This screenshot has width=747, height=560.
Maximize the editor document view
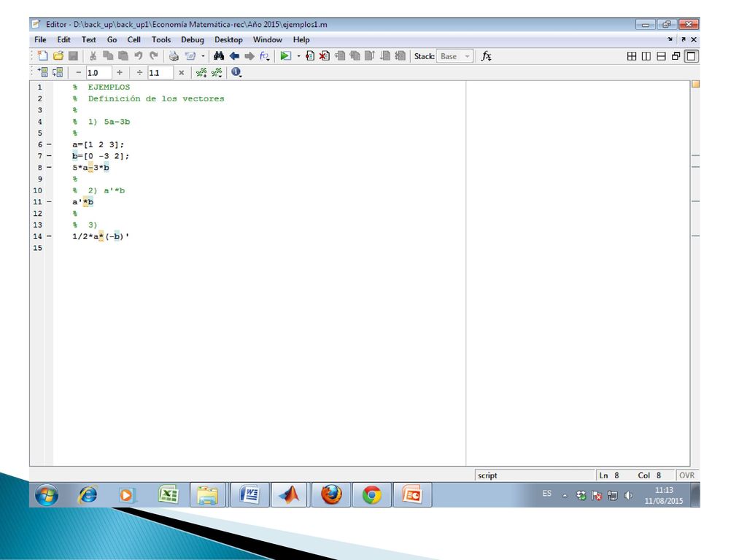[x=691, y=55]
